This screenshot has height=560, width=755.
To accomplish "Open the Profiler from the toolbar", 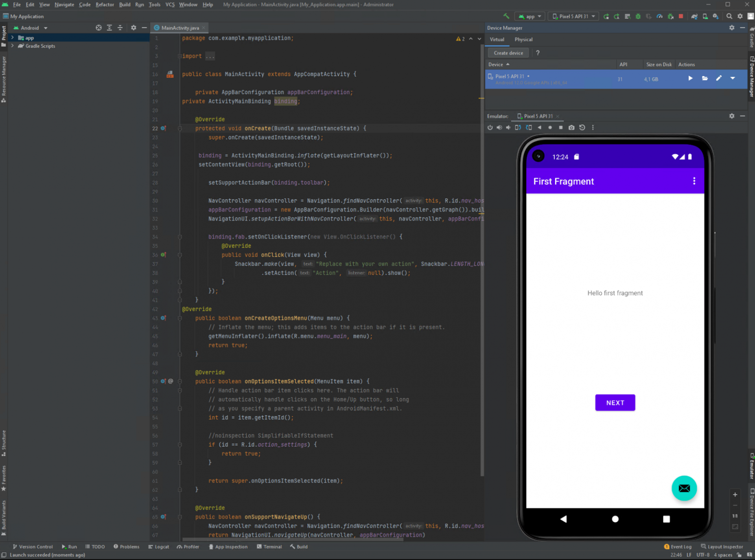I will point(659,16).
